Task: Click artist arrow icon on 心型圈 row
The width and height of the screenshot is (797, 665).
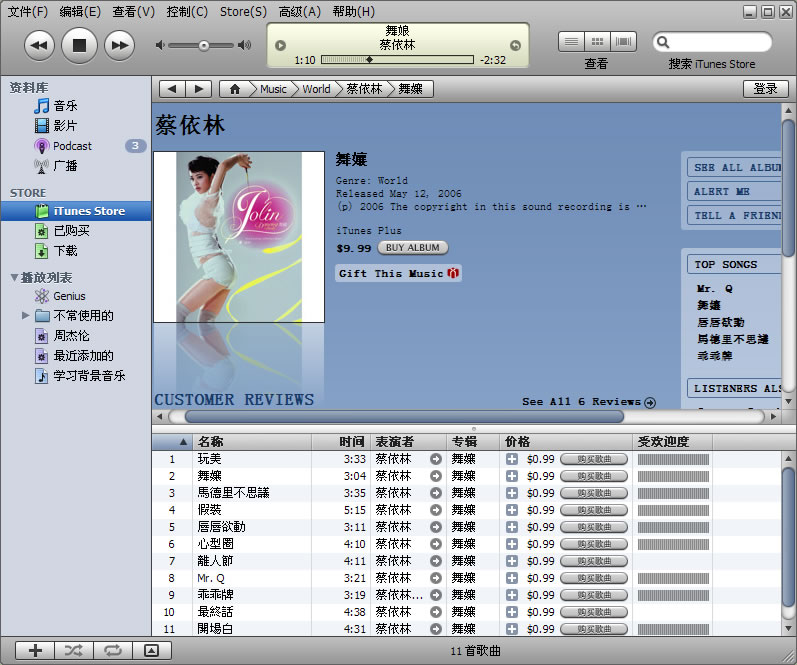Action: 436,544
